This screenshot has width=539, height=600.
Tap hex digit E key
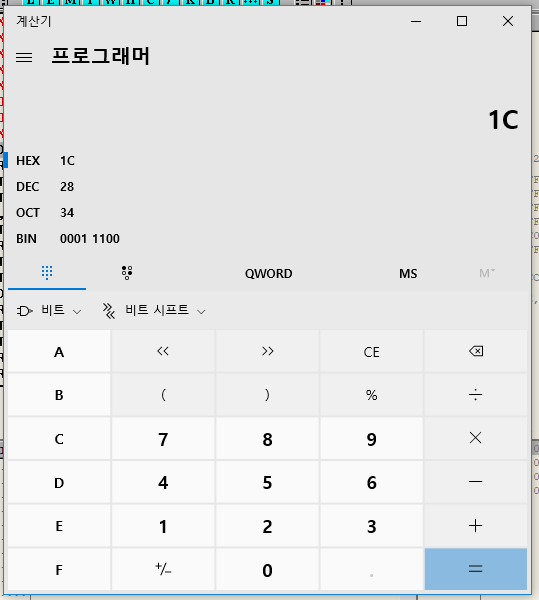pos(59,526)
